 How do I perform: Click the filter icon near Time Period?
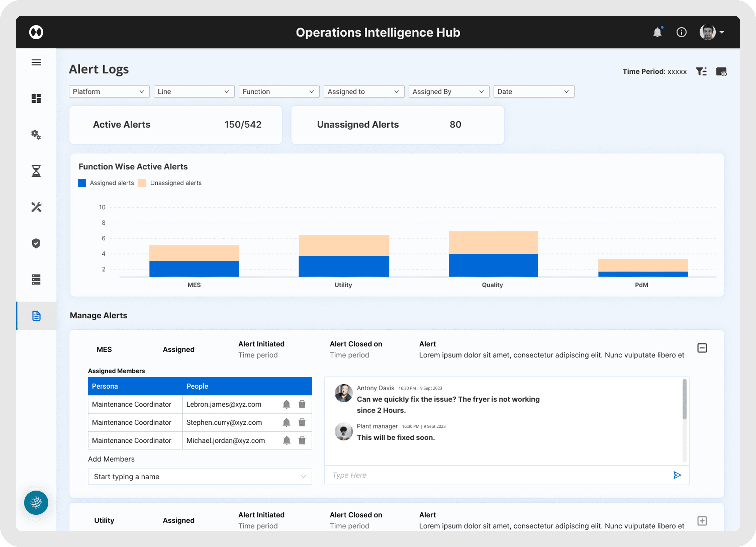pos(701,72)
